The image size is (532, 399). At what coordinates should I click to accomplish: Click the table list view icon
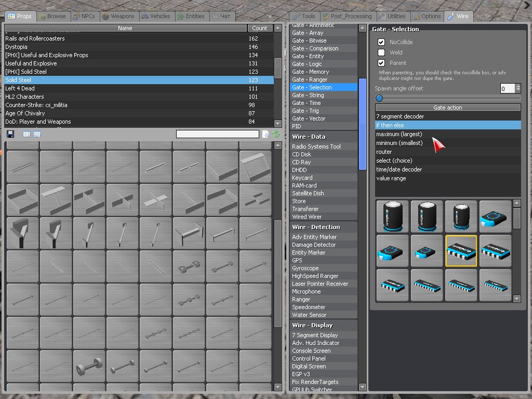(26, 134)
